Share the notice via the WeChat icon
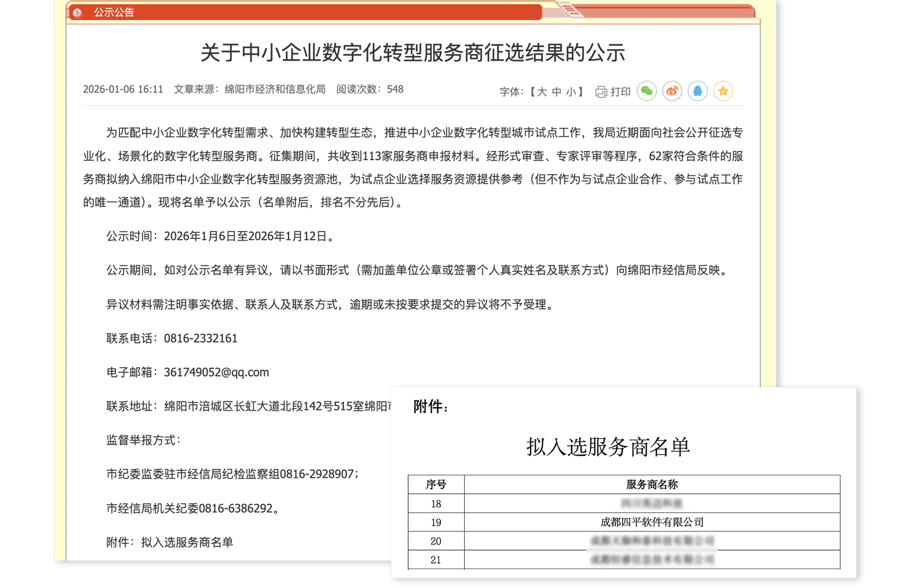This screenshot has height=588, width=905. pos(646,91)
